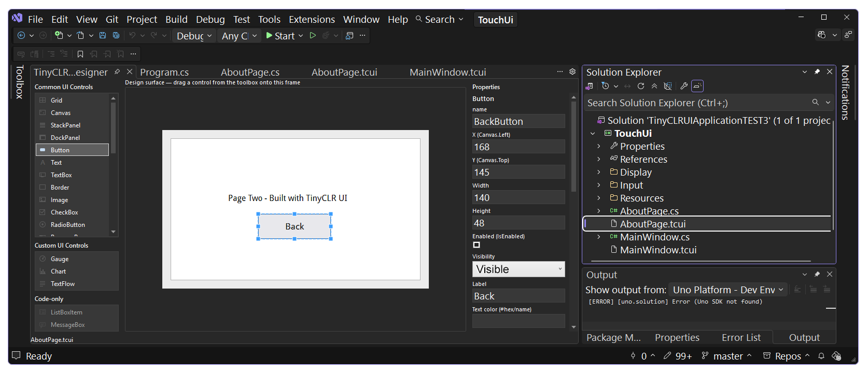Screen dimensions: 868x373
Task: Open the Start button's dropdown arrow
Action: pyautogui.click(x=301, y=36)
